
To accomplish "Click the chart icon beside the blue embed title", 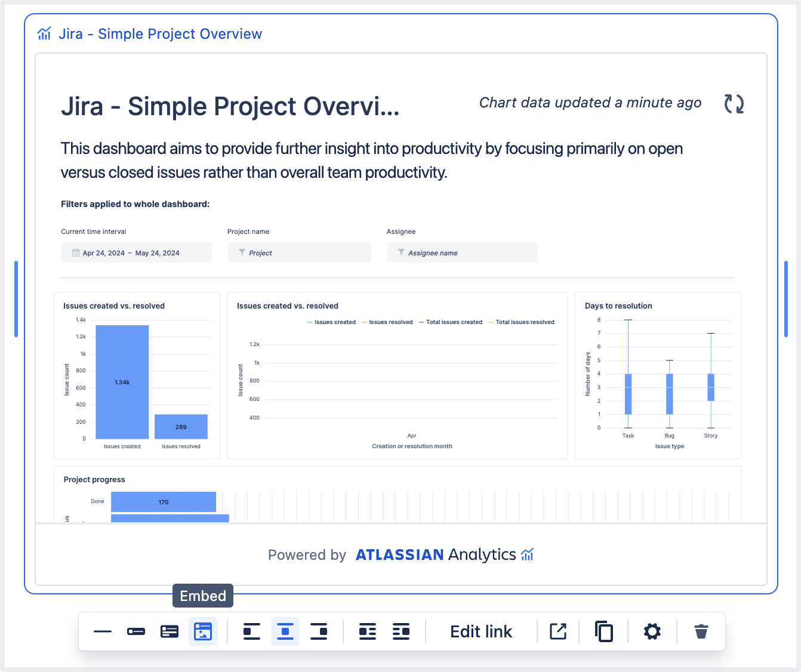I will [44, 34].
